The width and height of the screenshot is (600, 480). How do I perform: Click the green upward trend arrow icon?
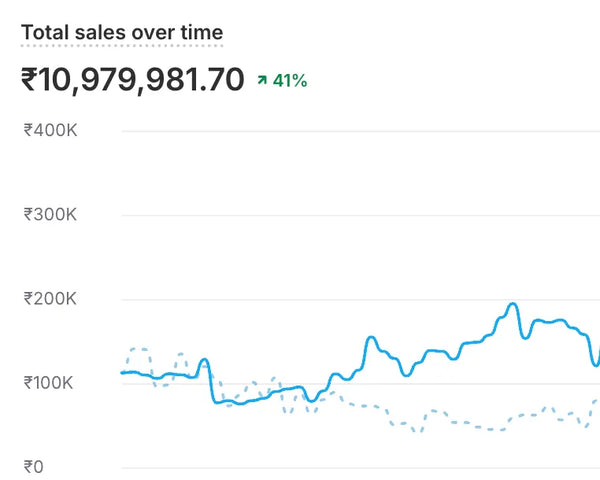coord(262,80)
